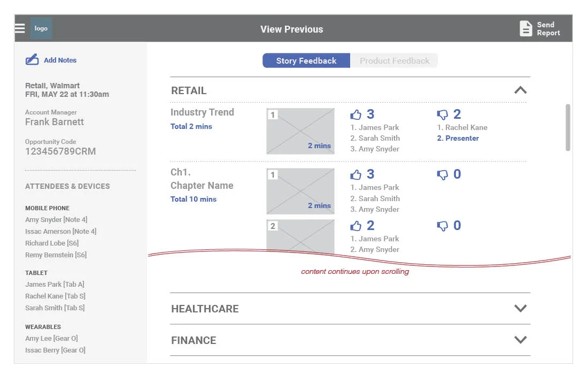Expand the HEALTHCARE section
Image resolution: width=588 pixels, height=375 pixels.
(521, 308)
